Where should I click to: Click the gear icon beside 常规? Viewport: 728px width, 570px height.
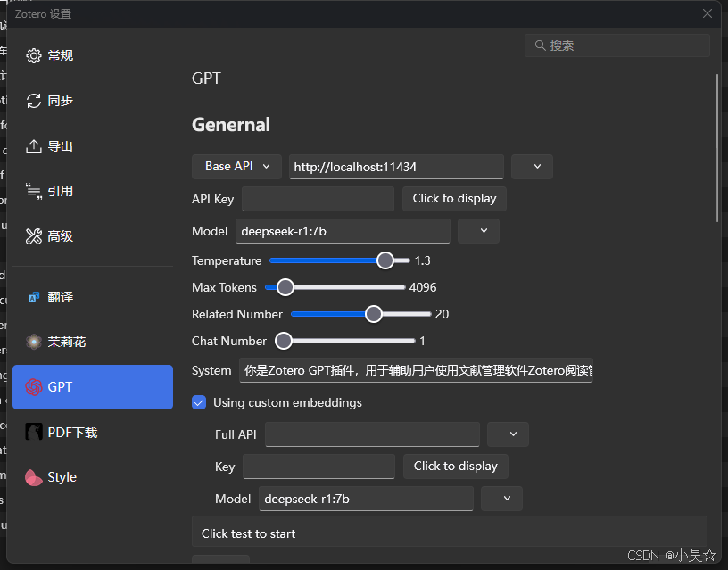[33, 55]
